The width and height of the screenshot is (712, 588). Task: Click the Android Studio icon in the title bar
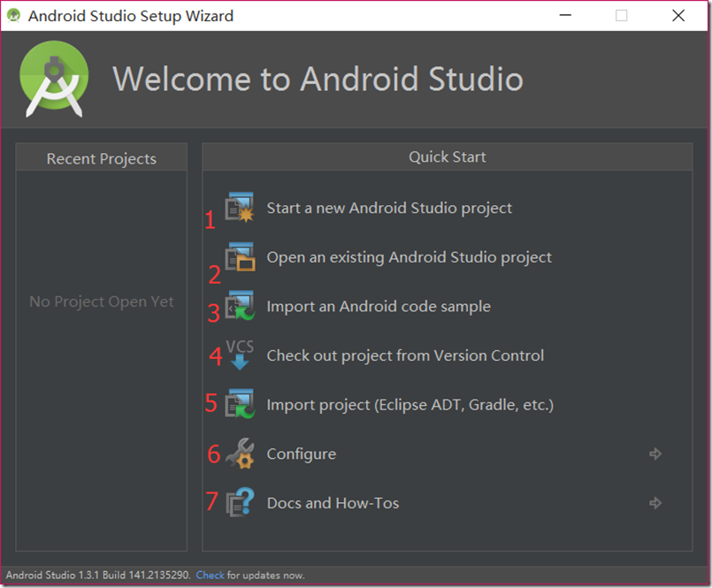click(15, 15)
